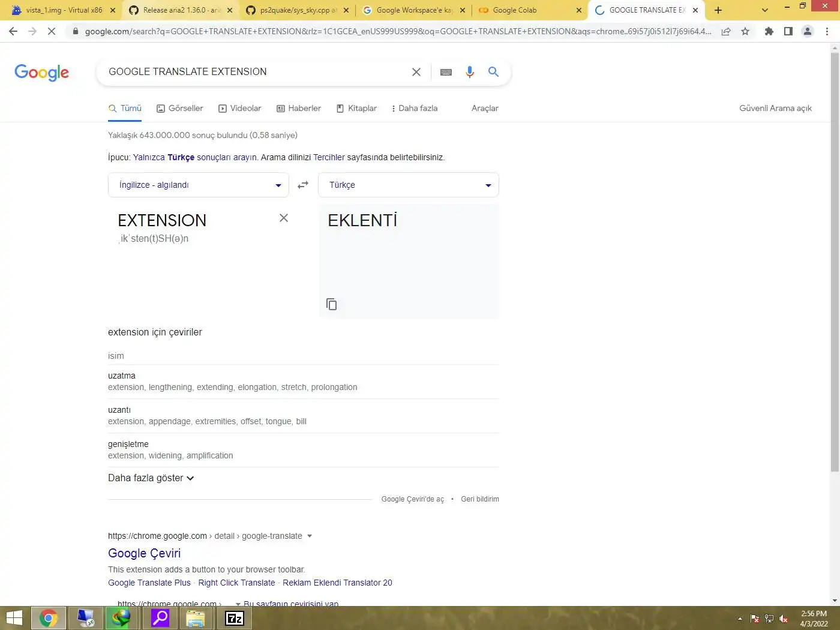Go back in browser history
The width and height of the screenshot is (840, 630).
click(x=13, y=31)
